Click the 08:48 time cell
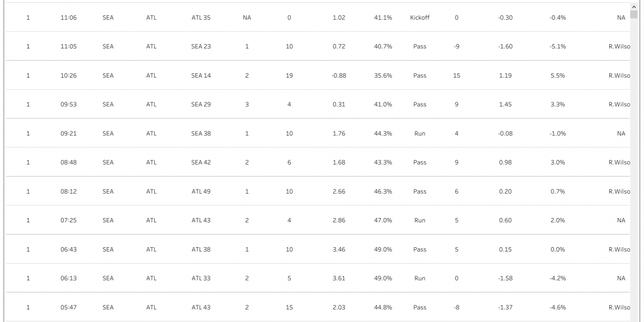The height and width of the screenshot is (322, 644). tap(68, 162)
